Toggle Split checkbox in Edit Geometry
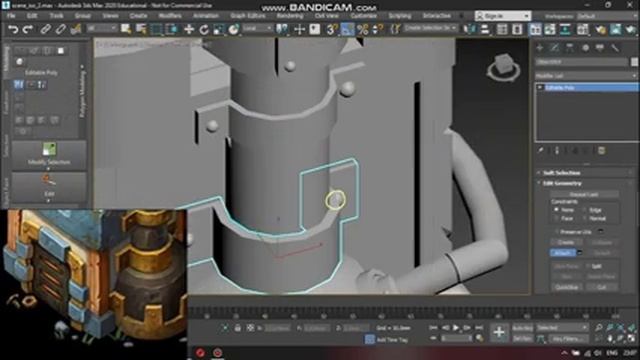640x360 pixels. [x=588, y=266]
